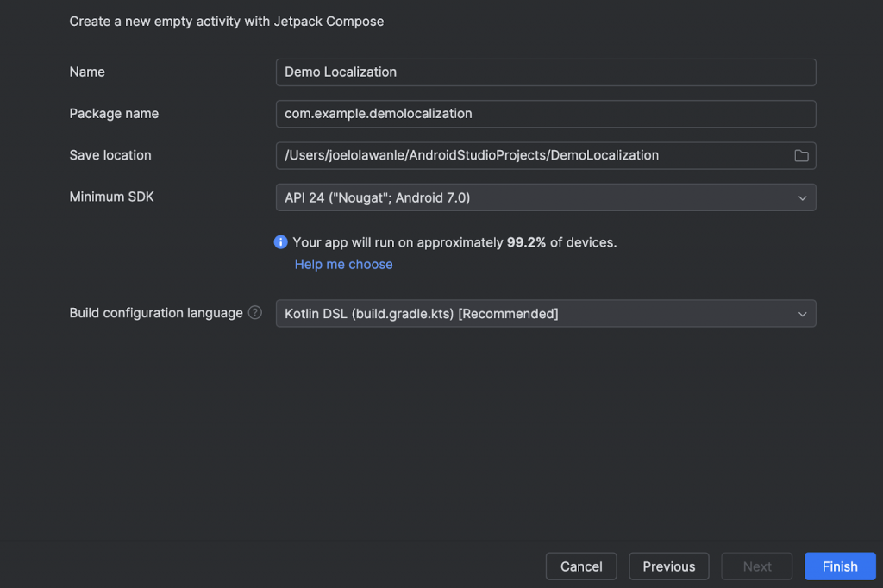Follow the Help me choose link

(x=343, y=265)
